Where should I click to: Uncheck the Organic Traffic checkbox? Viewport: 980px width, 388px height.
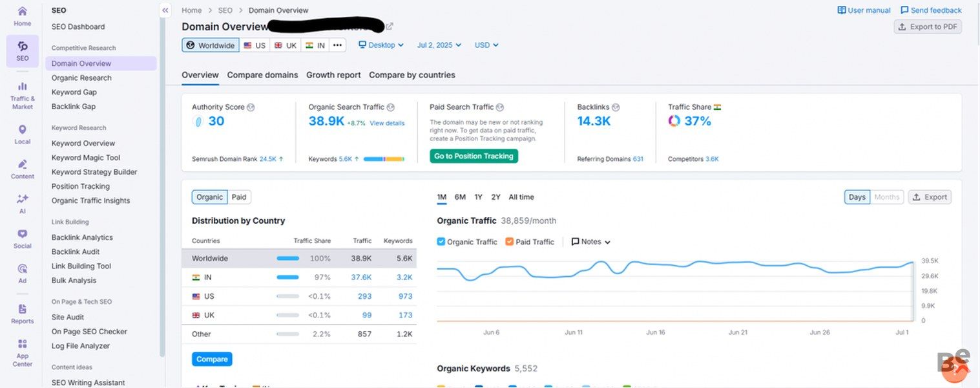(441, 242)
